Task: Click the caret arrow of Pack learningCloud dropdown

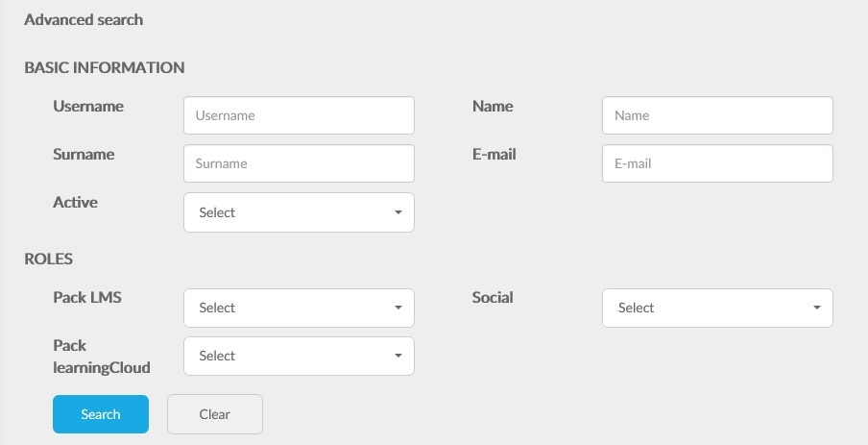Action: [x=398, y=356]
